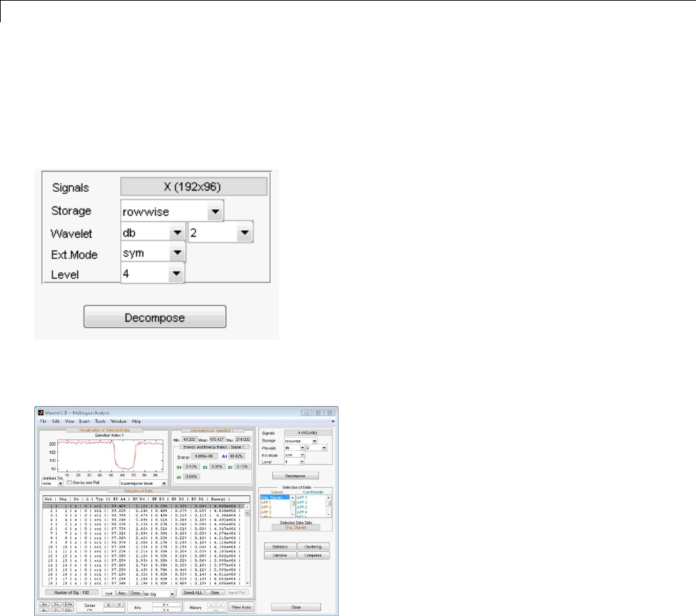Toggle the One by one Plot checkbox
This screenshot has height=616, width=696.
pyautogui.click(x=69, y=483)
